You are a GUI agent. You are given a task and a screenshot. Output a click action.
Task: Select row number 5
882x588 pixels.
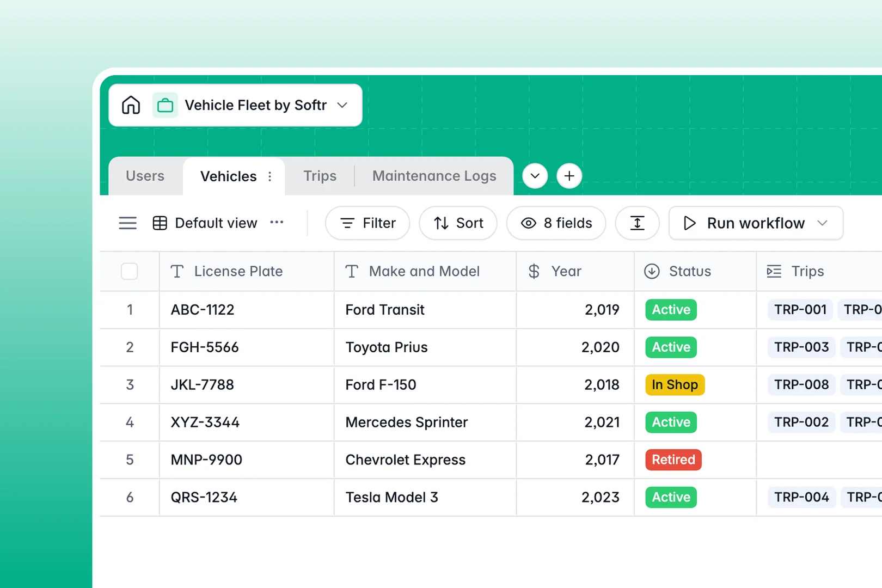130,460
